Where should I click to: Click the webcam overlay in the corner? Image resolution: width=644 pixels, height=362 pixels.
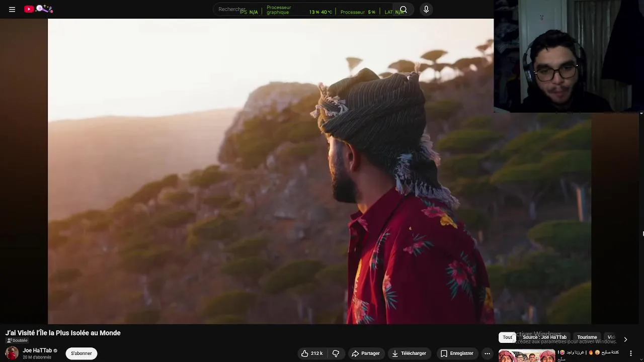pos(569,56)
